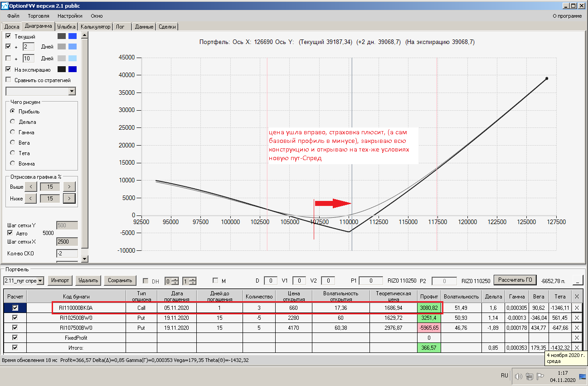Click the 'Шаг сетки X' input field

pos(67,242)
